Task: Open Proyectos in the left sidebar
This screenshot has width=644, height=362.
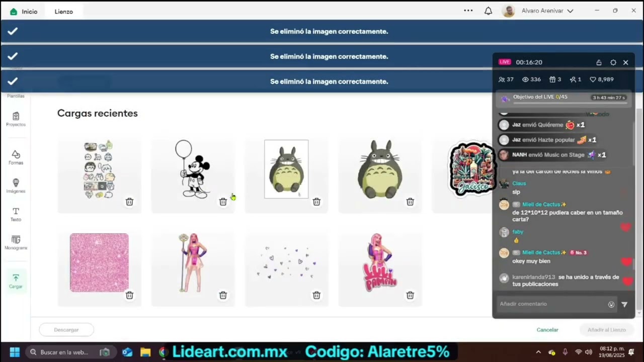Action: [16, 119]
